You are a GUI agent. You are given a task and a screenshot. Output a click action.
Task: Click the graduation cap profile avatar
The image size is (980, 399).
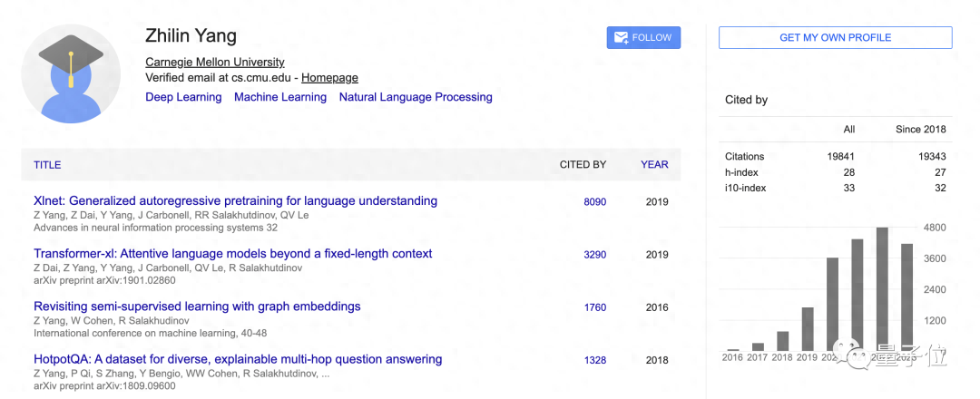[x=71, y=74]
